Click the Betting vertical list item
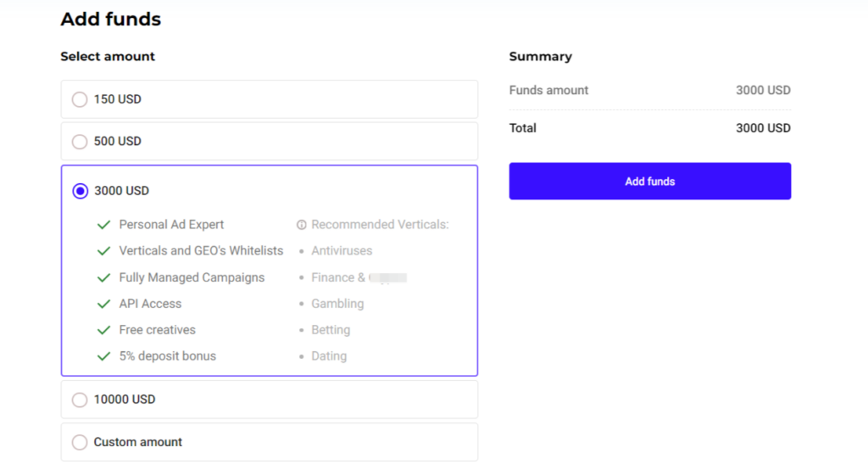Viewport: 868px width, 464px height. pos(331,330)
